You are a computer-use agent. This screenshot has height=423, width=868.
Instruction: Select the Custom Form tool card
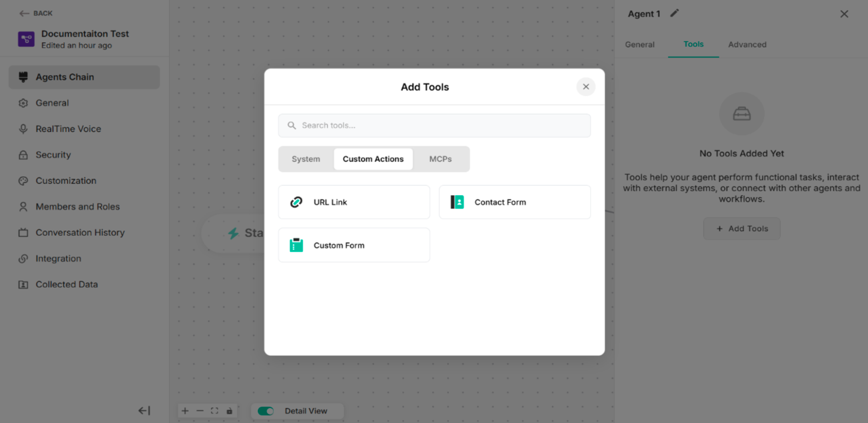point(354,245)
